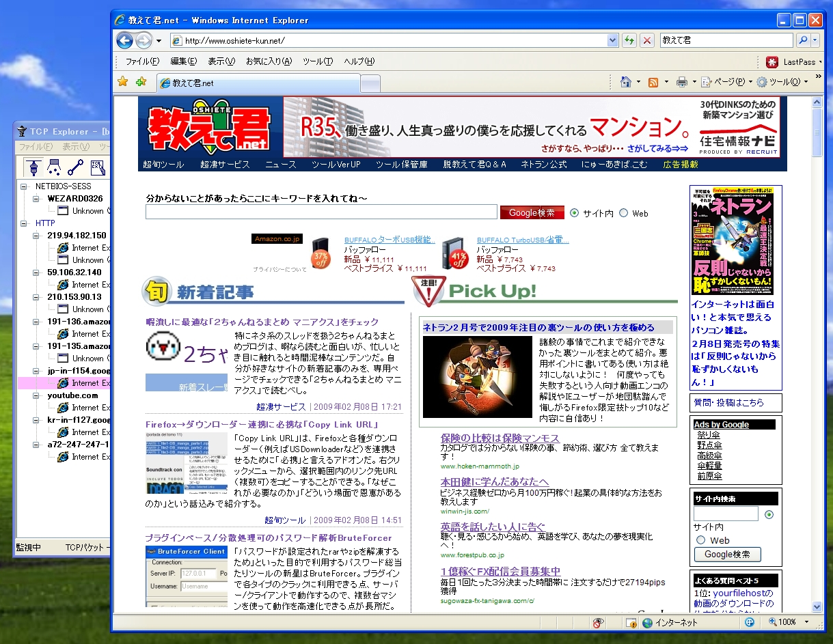Select sidebar Web radio button

(x=700, y=540)
